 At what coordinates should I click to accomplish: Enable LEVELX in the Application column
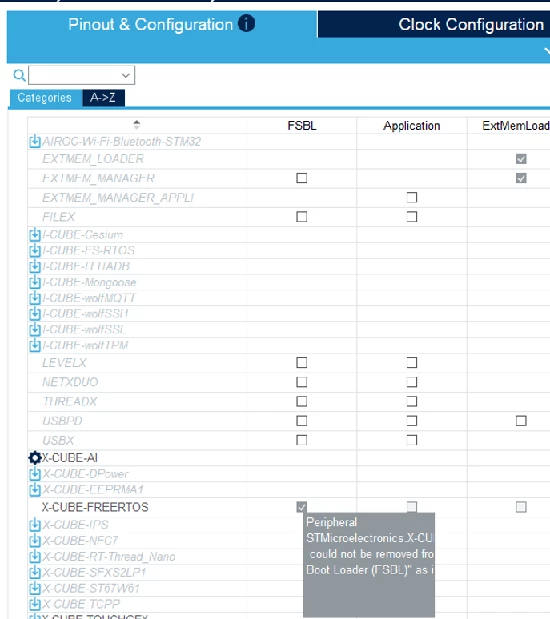(412, 362)
